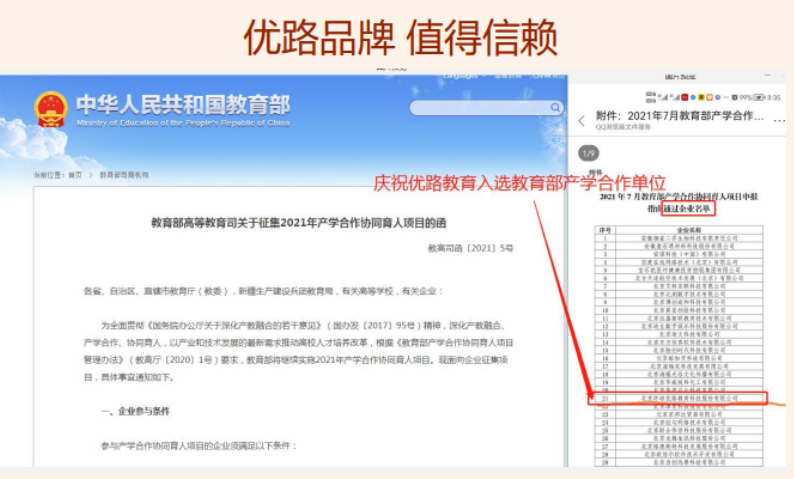
Task: Select the article title about 2021年产学合作协同育人项目
Action: 299,223
